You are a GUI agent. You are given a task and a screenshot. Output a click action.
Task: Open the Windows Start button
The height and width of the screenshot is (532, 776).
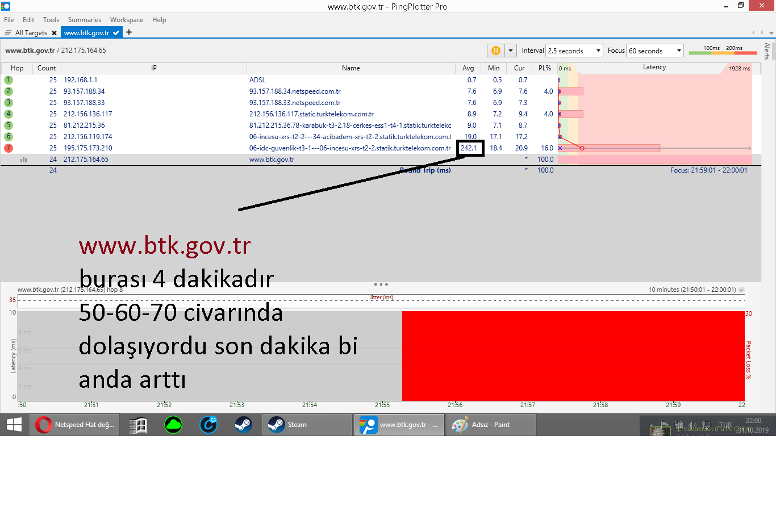(x=14, y=425)
